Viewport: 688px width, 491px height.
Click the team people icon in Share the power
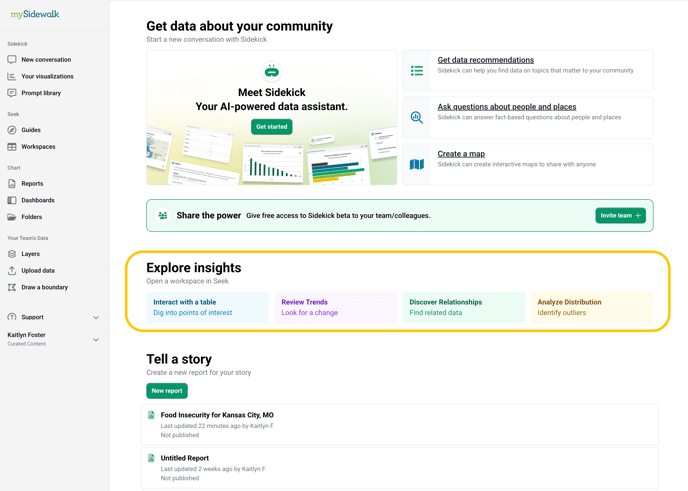click(163, 215)
